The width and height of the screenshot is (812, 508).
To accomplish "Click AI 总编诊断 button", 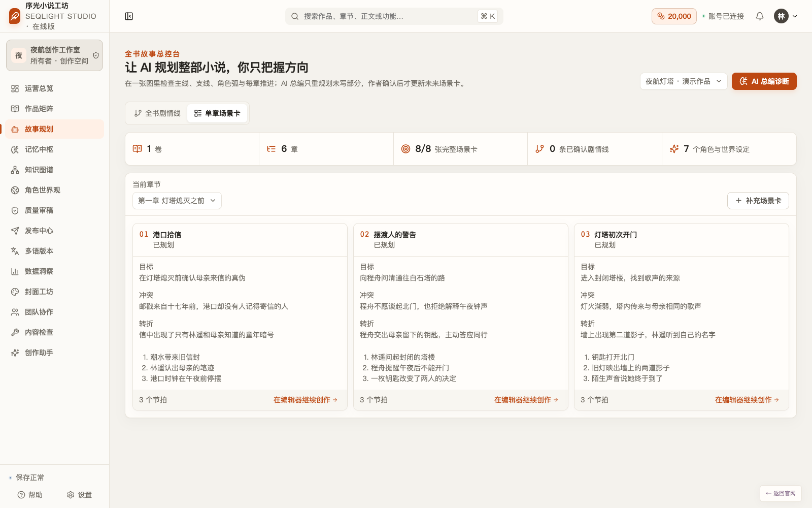I will pos(764,81).
